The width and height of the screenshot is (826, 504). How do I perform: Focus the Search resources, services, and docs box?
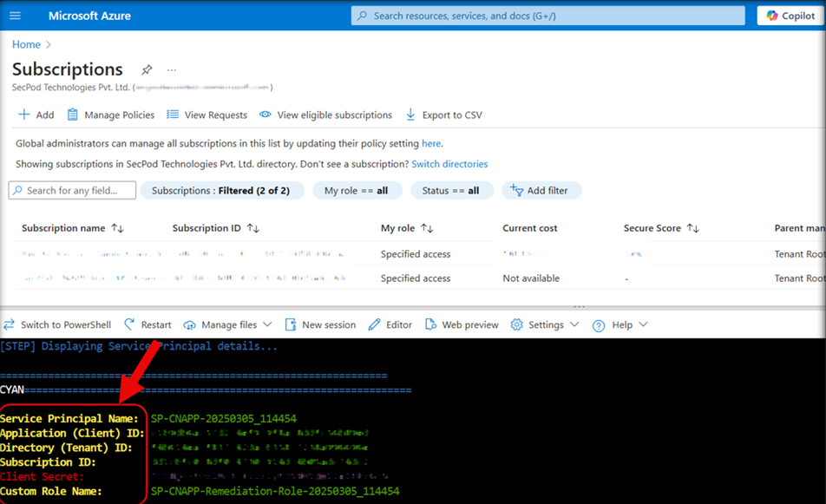pyautogui.click(x=547, y=16)
